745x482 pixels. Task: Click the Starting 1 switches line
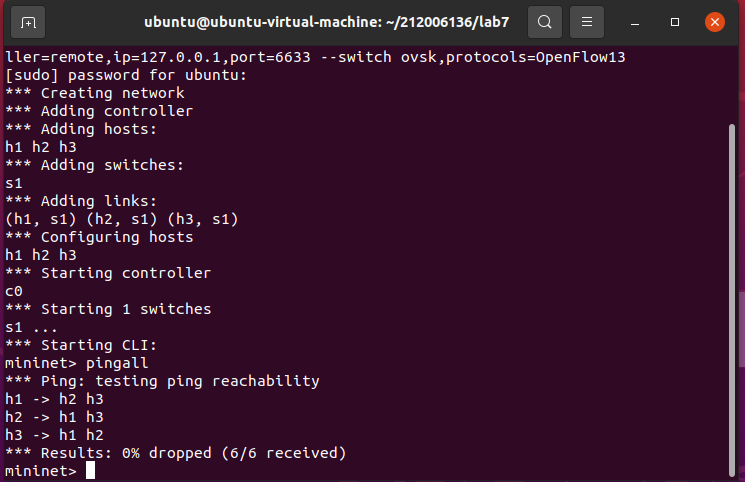108,309
